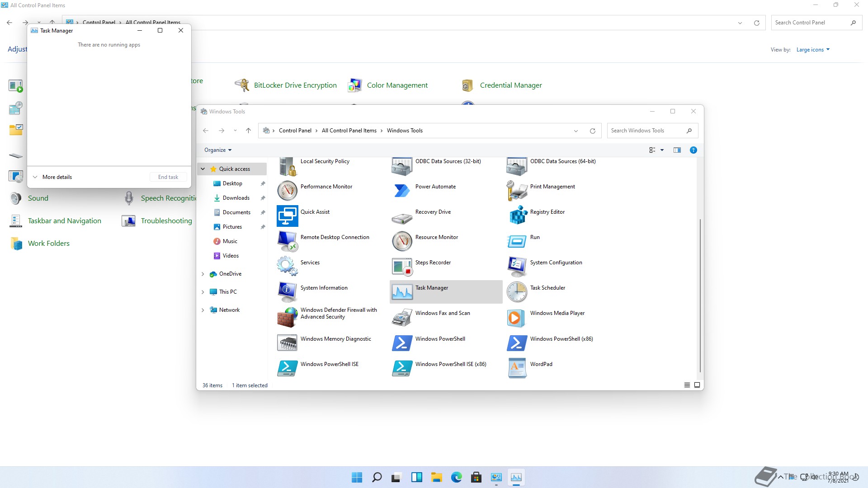Go up one level in Windows Tools

[248, 131]
